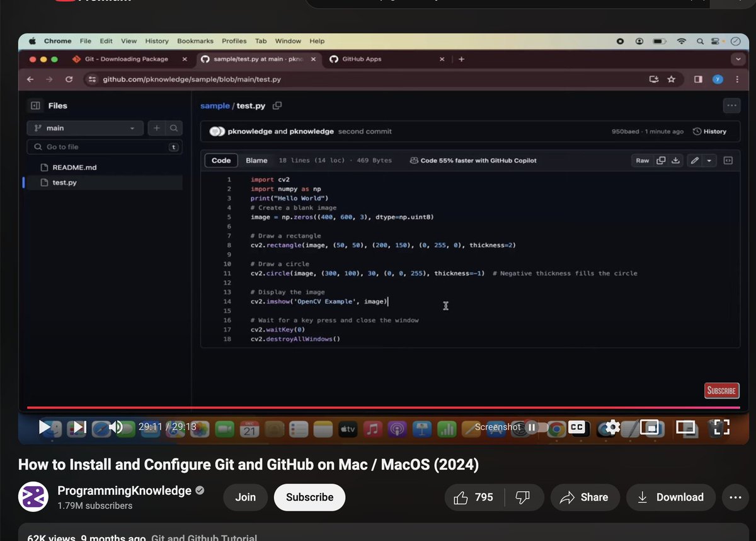The height and width of the screenshot is (541, 756).
Task: Copy raw file contents icon
Action: 661,161
